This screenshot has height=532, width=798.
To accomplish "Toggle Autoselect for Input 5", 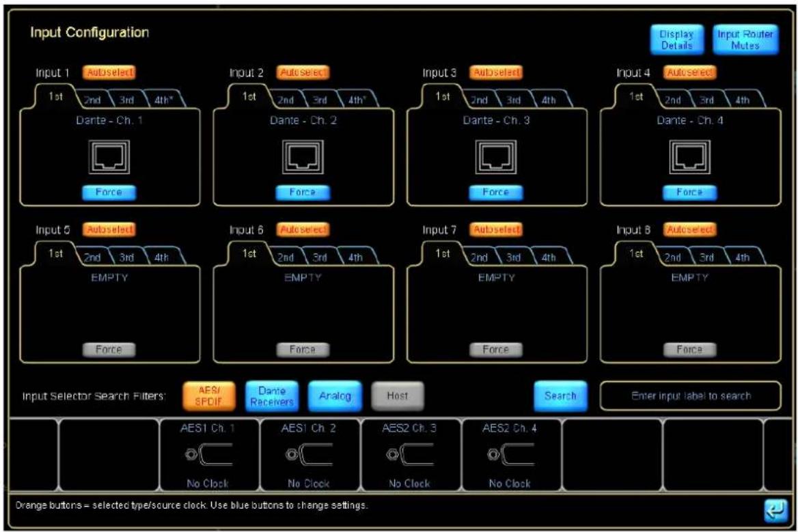I will click(x=109, y=229).
